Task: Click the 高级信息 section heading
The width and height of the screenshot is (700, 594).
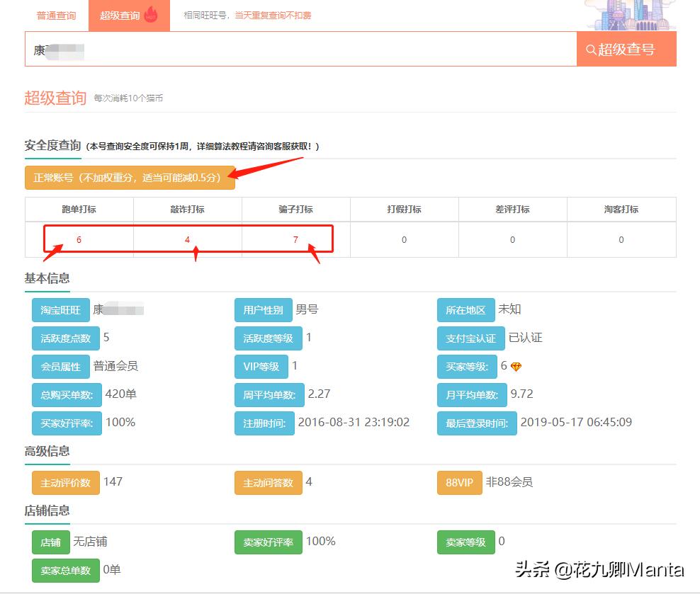Action: [x=47, y=451]
